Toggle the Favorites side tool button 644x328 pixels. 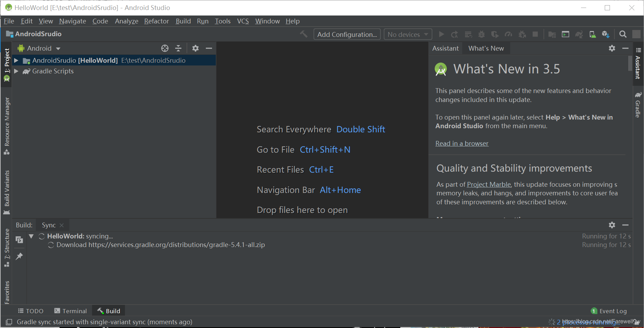pos(7,292)
